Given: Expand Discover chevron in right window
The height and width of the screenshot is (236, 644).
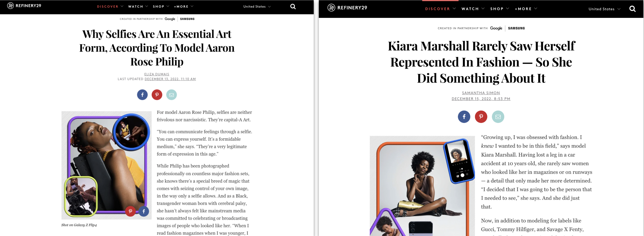Looking at the screenshot, I should click(454, 9).
